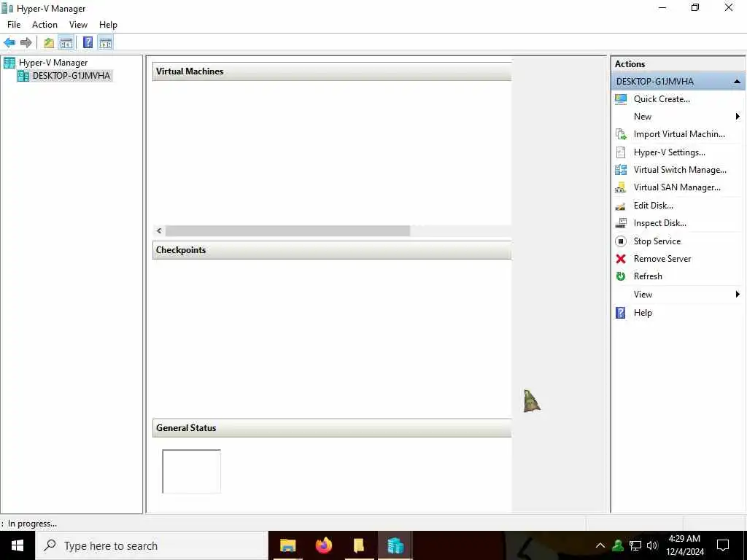Click Stop Service action
The width and height of the screenshot is (747, 560).
(657, 241)
